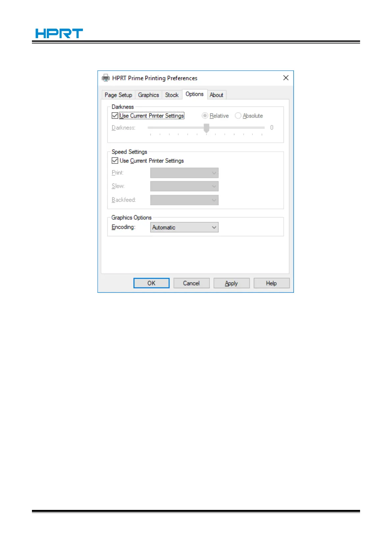The width and height of the screenshot is (392, 554).
Task: Click the Darkness group label
Action: coord(122,107)
